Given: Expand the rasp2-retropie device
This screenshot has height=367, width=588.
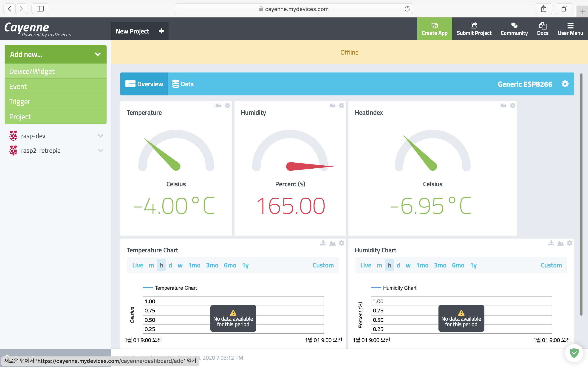Looking at the screenshot, I should pos(100,150).
